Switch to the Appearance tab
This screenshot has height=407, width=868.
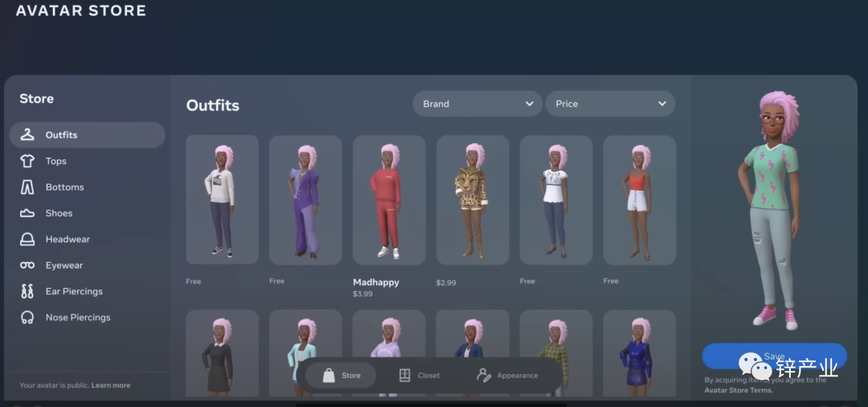(508, 376)
